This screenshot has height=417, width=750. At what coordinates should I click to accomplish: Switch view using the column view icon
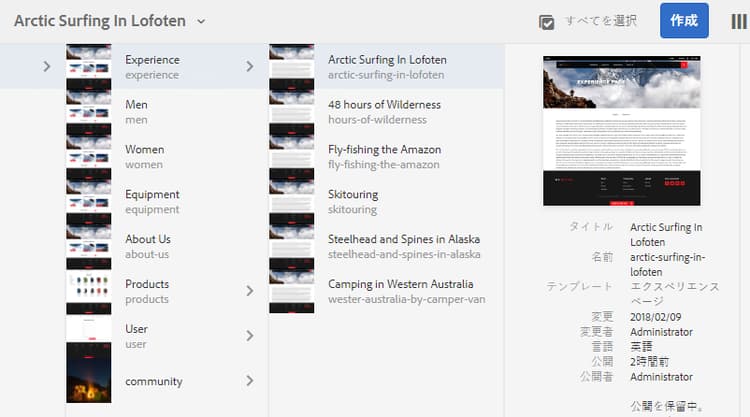tap(739, 22)
